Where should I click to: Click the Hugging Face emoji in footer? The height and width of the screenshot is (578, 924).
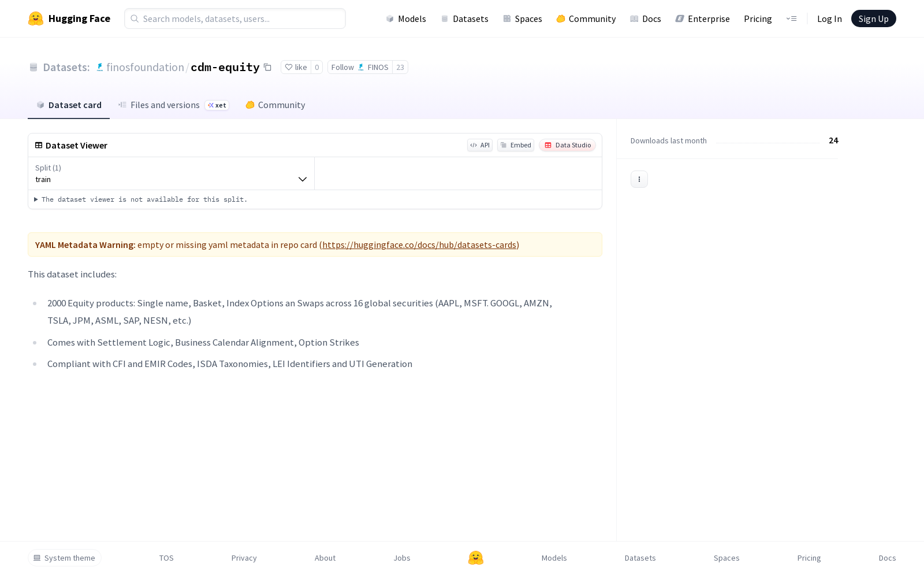(476, 558)
